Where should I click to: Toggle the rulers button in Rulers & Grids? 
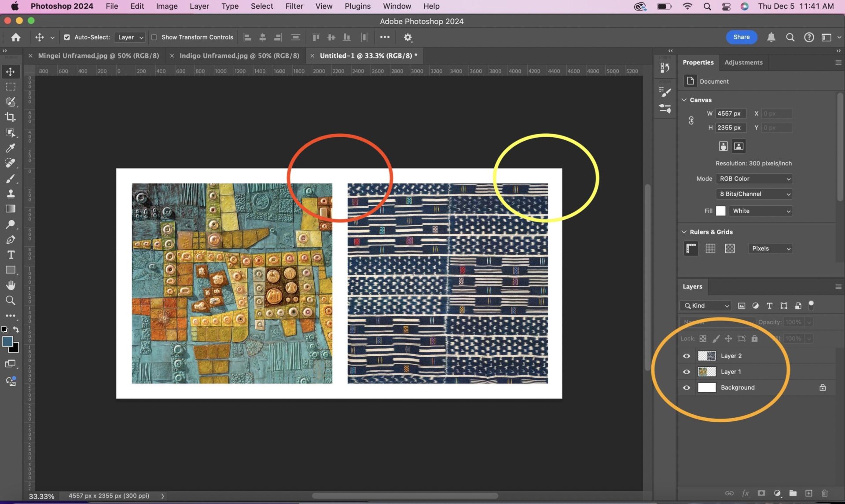coord(691,248)
